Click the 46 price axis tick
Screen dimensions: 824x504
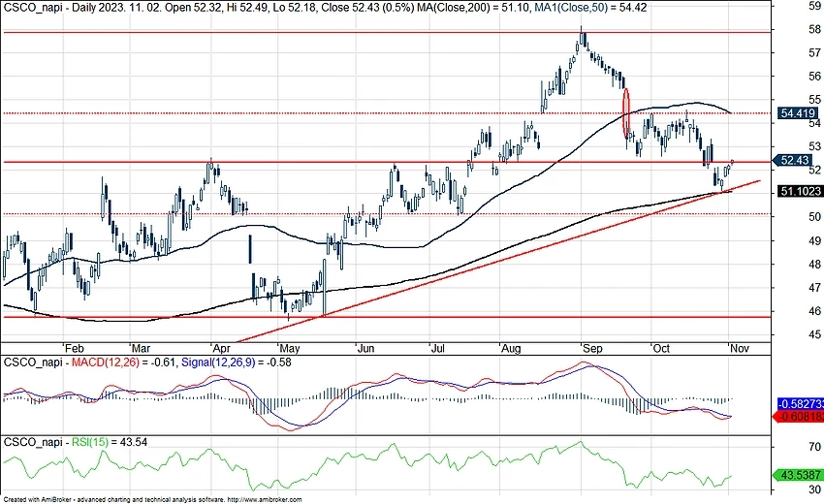(x=815, y=311)
